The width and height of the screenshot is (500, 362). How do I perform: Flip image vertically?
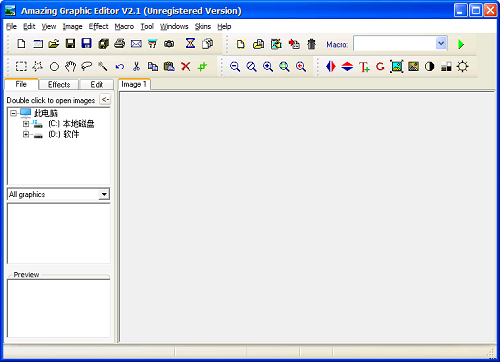tap(347, 66)
